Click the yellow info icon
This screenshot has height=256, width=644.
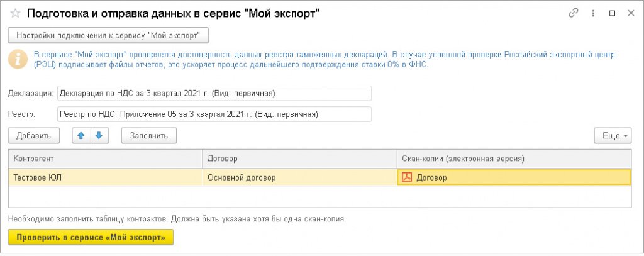[x=18, y=59]
